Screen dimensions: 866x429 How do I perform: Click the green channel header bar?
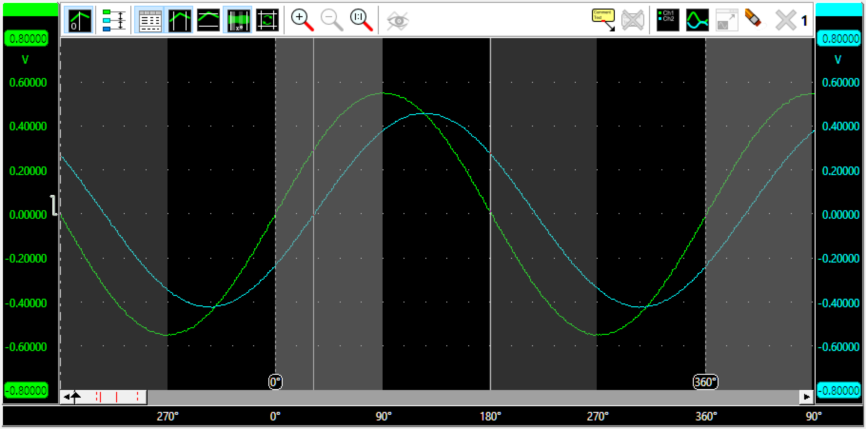click(31, 9)
